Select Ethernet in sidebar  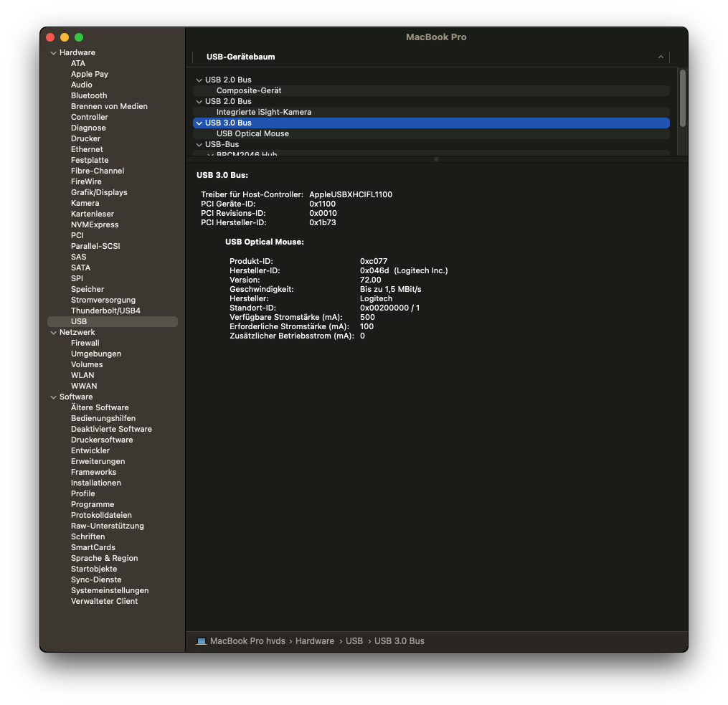point(87,149)
